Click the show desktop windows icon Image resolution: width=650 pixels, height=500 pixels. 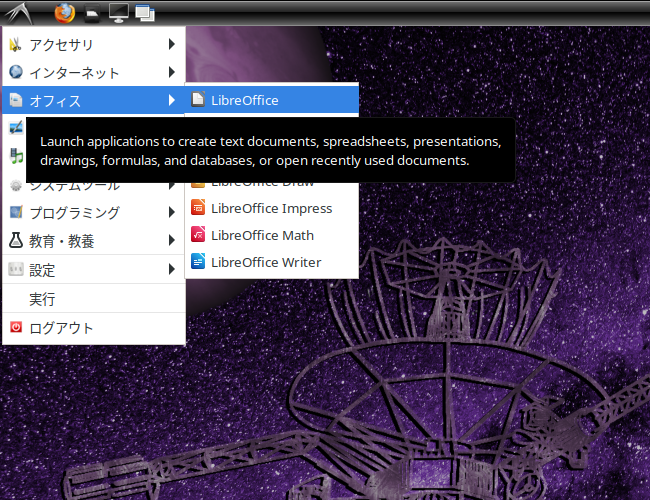(x=145, y=13)
